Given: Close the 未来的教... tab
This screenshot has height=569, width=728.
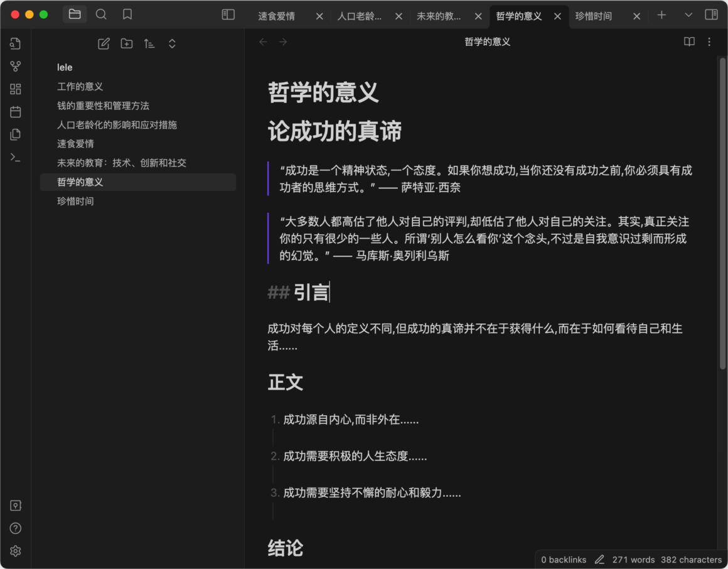Looking at the screenshot, I should point(478,16).
